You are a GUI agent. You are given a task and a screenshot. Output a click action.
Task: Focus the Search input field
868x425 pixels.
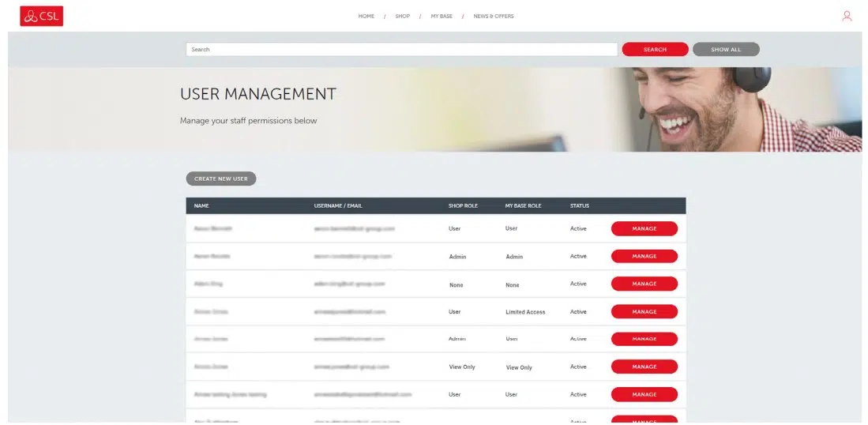coord(401,49)
